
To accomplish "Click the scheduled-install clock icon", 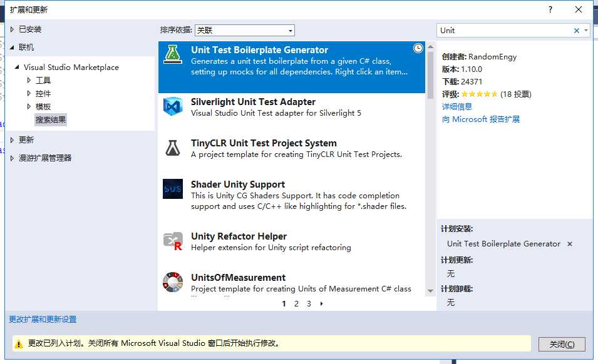I will coord(418,48).
